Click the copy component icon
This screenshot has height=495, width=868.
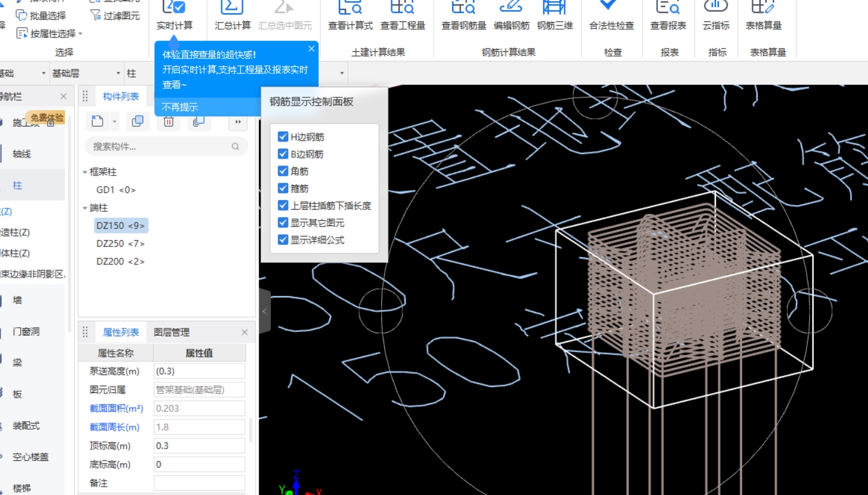137,121
